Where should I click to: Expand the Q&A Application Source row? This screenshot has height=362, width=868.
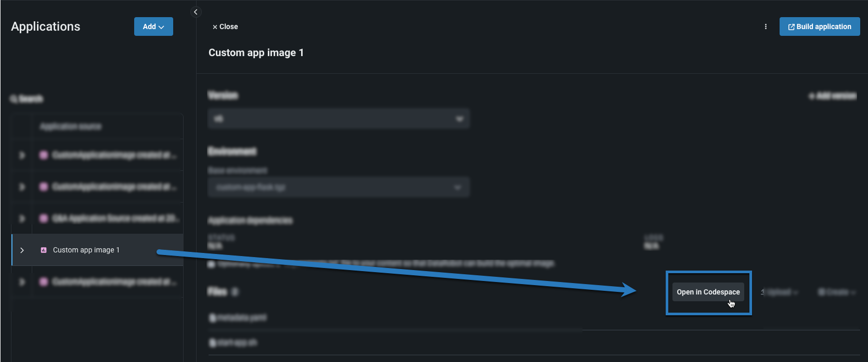22,218
